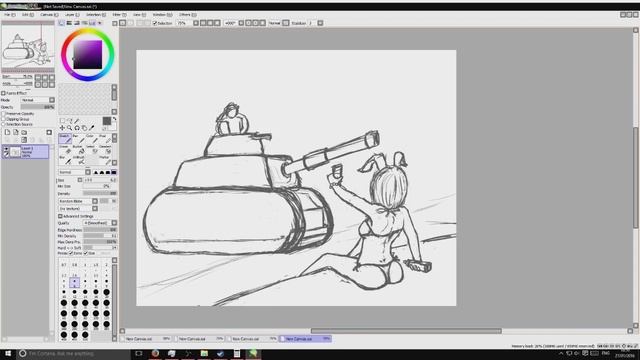Show the color wheel panel
Image resolution: width=640 pixels, height=360 pixels.
point(61,23)
